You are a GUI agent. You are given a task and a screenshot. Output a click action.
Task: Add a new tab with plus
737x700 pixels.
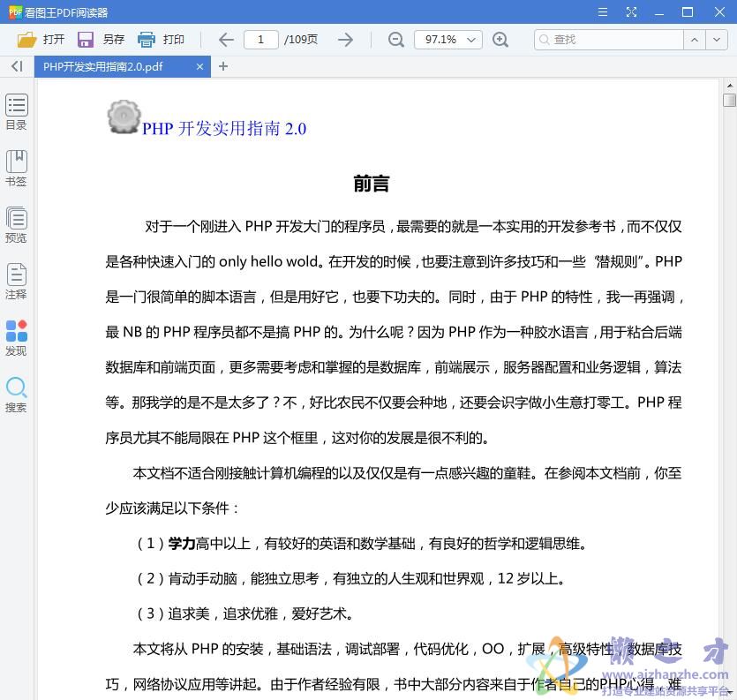click(x=223, y=66)
